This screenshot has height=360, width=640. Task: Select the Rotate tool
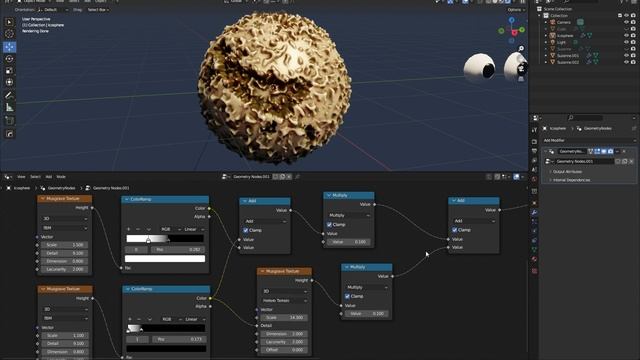click(9, 59)
